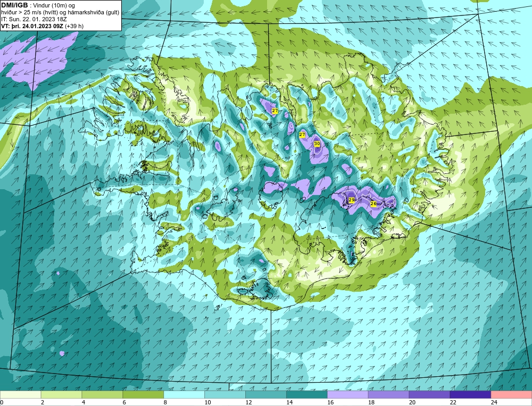The width and height of the screenshot is (532, 406).
Task: Select the pink above-24 m/s swatch
Action: point(511,395)
